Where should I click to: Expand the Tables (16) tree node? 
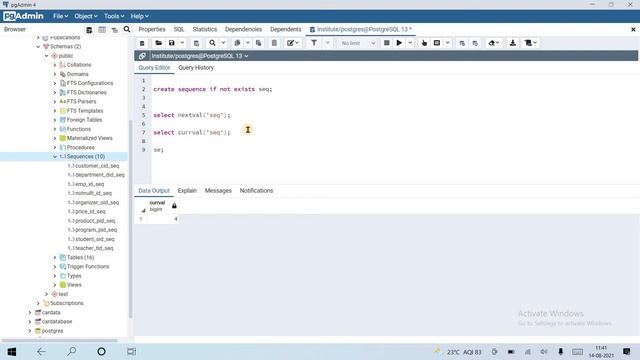pyautogui.click(x=55, y=258)
